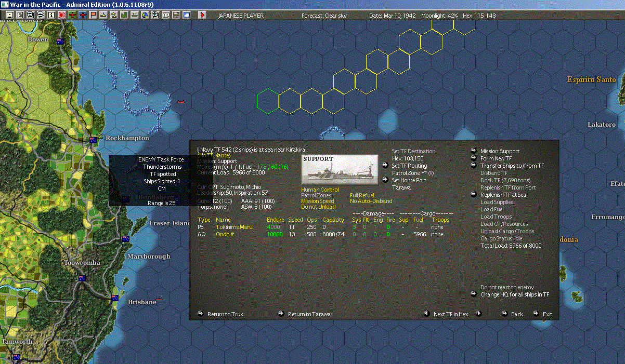
Task: Click the green ship silhouette toolbar icon
Action: point(134,15)
